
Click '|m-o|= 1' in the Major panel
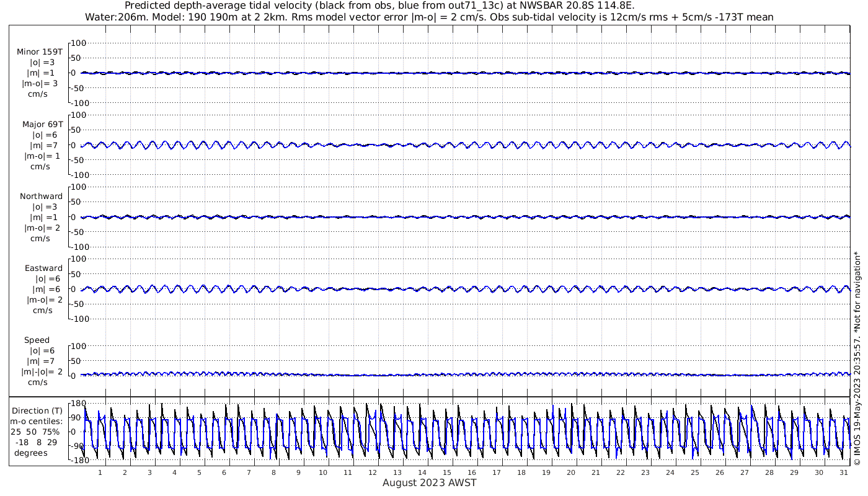[40, 155]
